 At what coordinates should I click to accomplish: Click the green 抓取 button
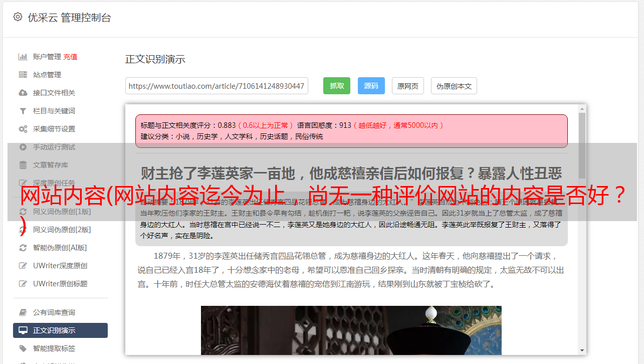point(337,86)
